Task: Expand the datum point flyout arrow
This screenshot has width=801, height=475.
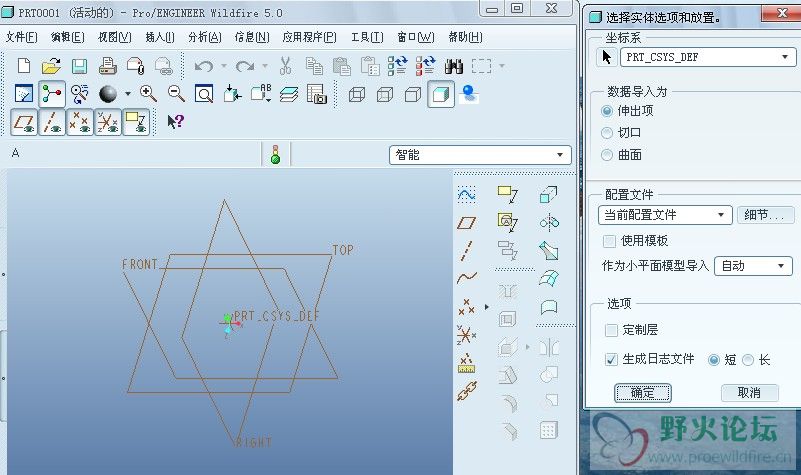Action: coord(486,306)
